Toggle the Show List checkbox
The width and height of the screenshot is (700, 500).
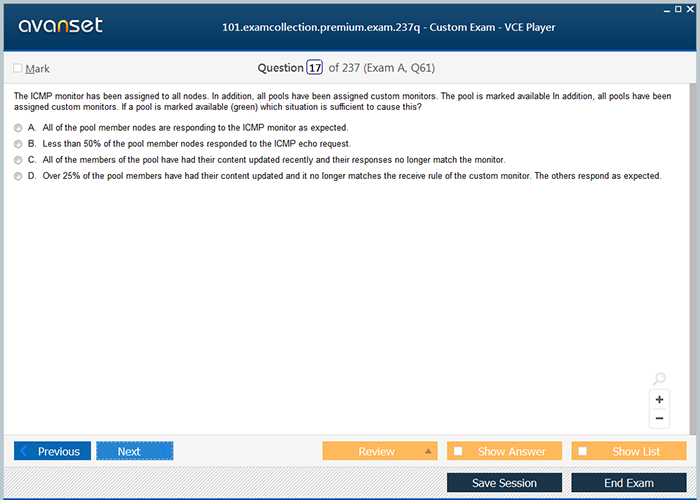coord(583,451)
